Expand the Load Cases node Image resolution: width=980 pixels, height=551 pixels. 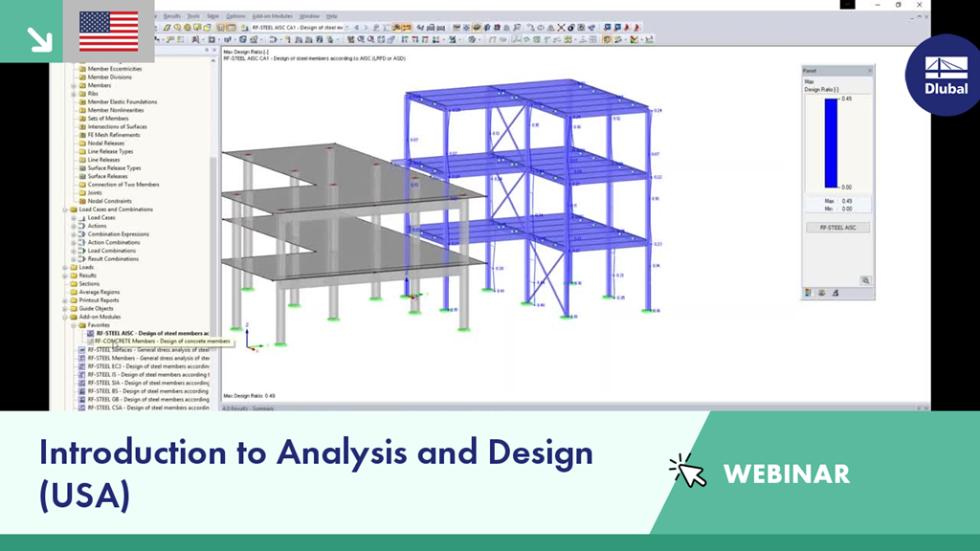coord(74,218)
